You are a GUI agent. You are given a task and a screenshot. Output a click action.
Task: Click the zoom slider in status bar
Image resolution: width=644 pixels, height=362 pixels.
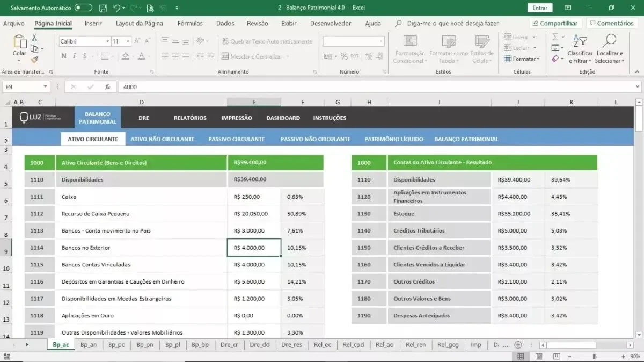tap(594, 357)
